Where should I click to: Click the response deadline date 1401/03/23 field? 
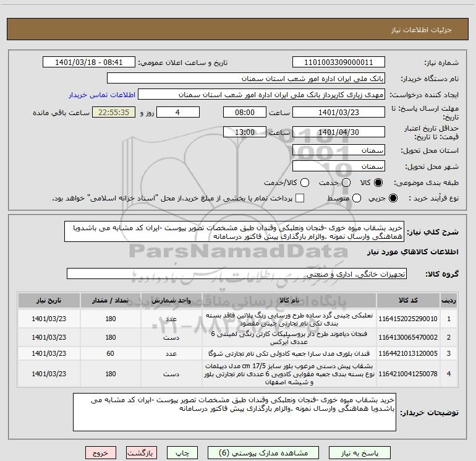coord(339,112)
